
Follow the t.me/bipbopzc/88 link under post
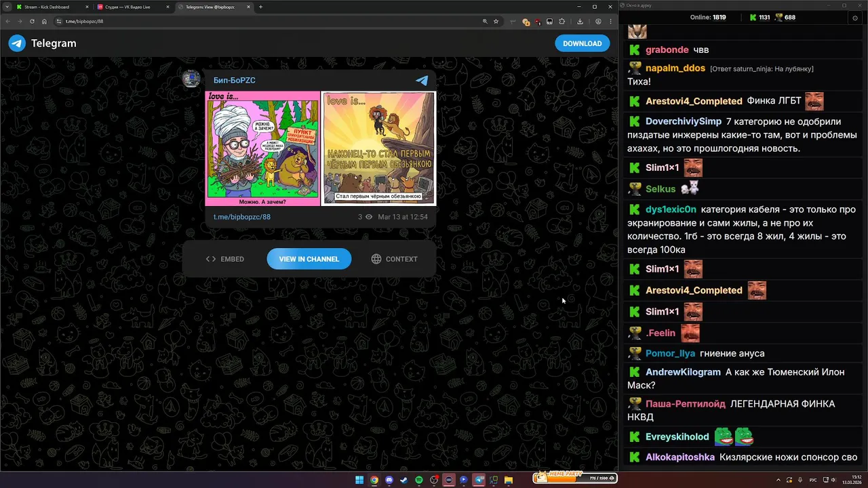pos(242,217)
